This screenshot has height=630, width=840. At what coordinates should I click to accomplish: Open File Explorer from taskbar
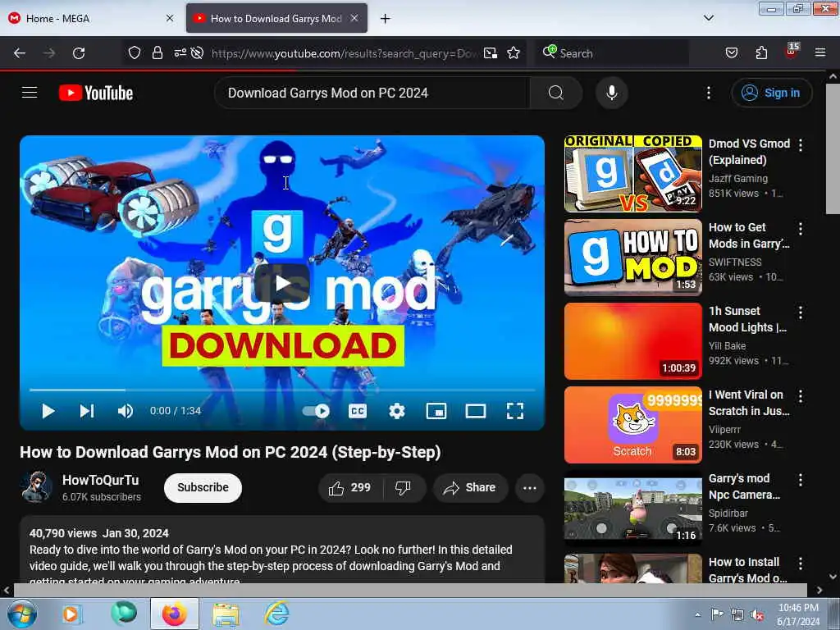(x=226, y=614)
